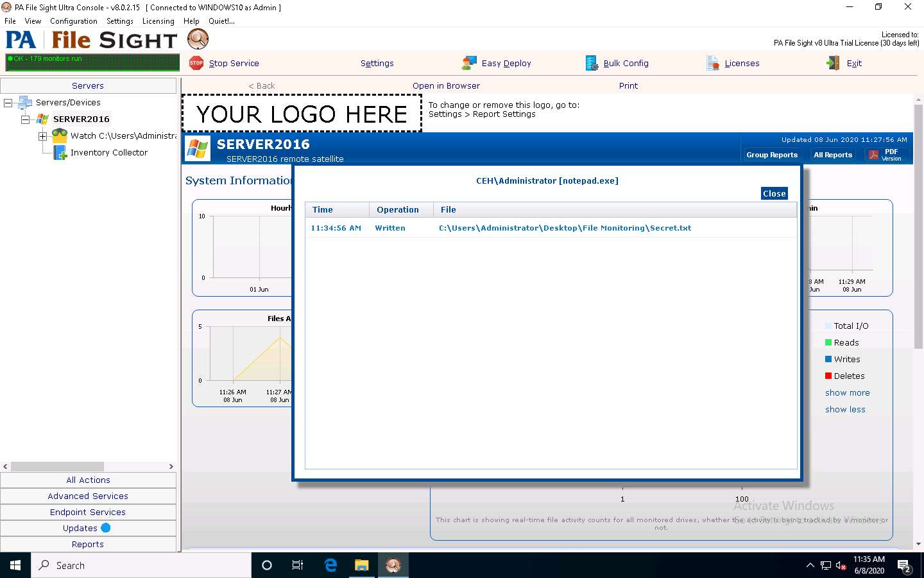Click the Close button in the popup

[774, 193]
